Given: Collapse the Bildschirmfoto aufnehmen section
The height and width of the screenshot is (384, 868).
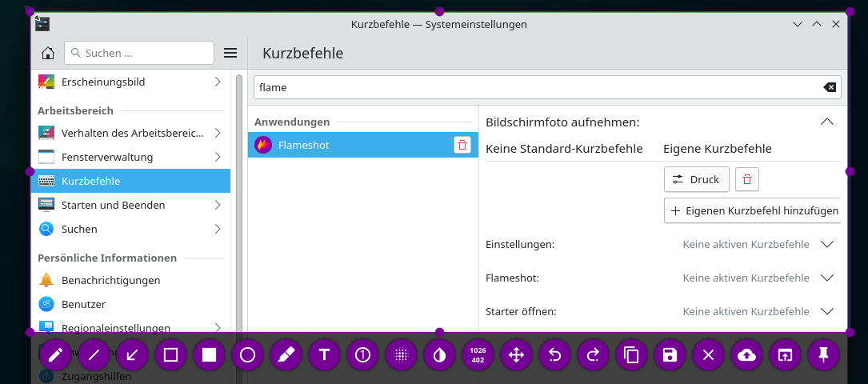Looking at the screenshot, I should [827, 122].
